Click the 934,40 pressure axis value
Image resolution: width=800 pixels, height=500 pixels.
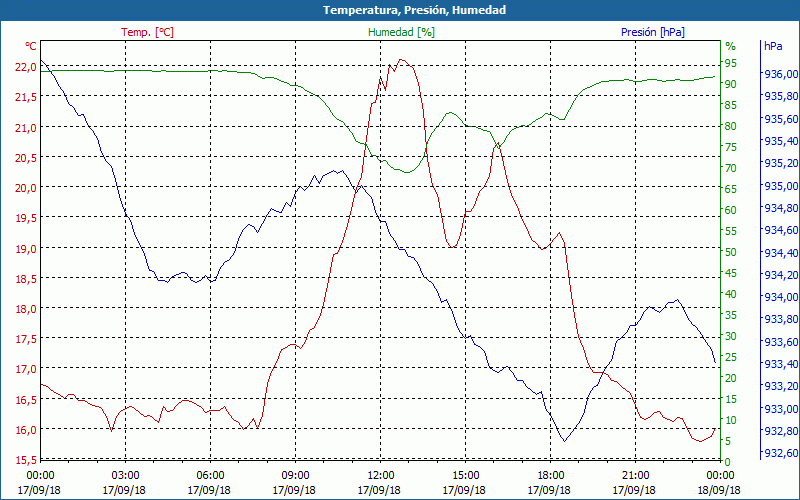click(781, 252)
